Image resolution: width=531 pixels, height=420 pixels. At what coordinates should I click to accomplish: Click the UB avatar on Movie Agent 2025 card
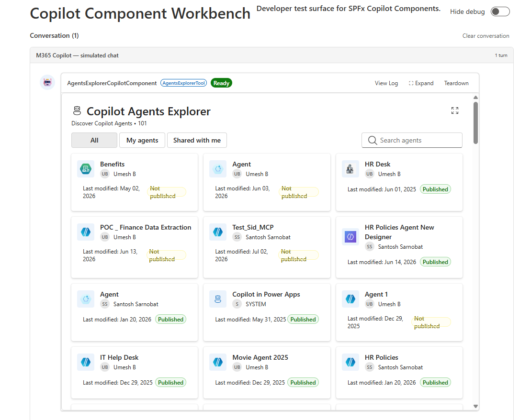[237, 367]
